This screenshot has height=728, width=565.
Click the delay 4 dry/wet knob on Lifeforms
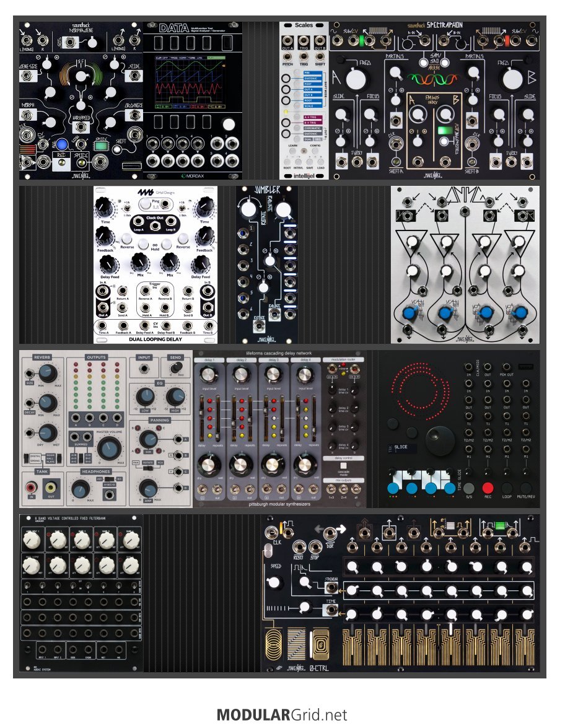pos(305,464)
